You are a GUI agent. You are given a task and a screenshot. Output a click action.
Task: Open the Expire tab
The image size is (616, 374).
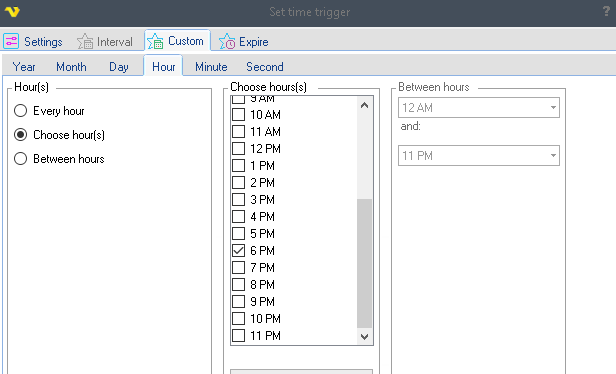click(244, 41)
